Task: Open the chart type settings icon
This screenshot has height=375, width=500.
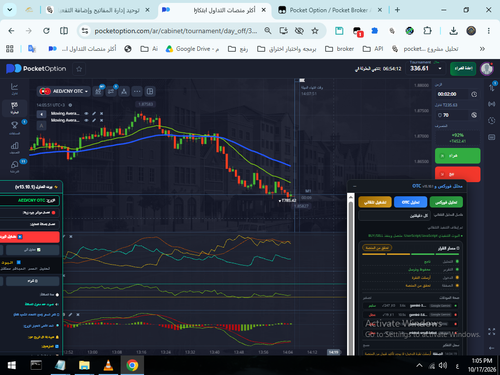Action: click(98, 91)
